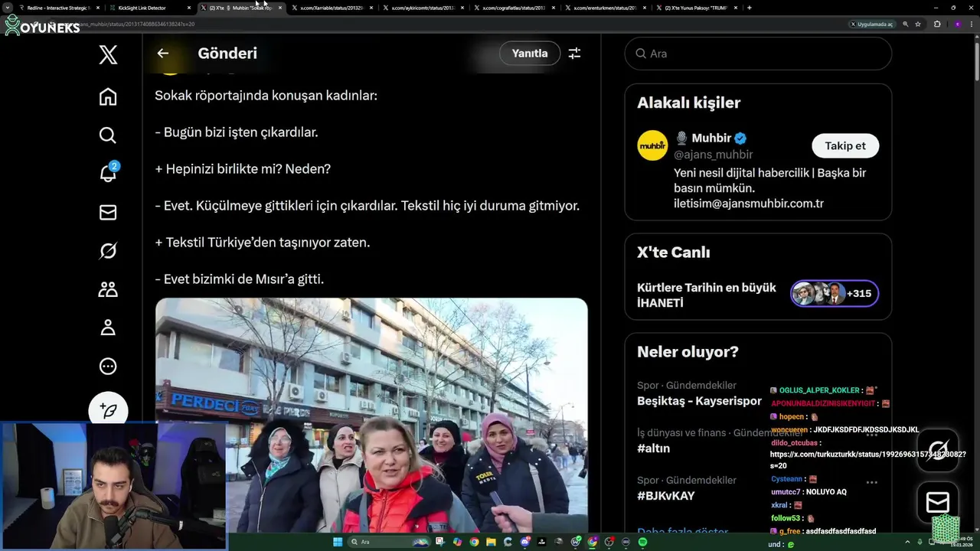980x551 pixels.
Task: Click into the Ara search field
Action: (758, 54)
